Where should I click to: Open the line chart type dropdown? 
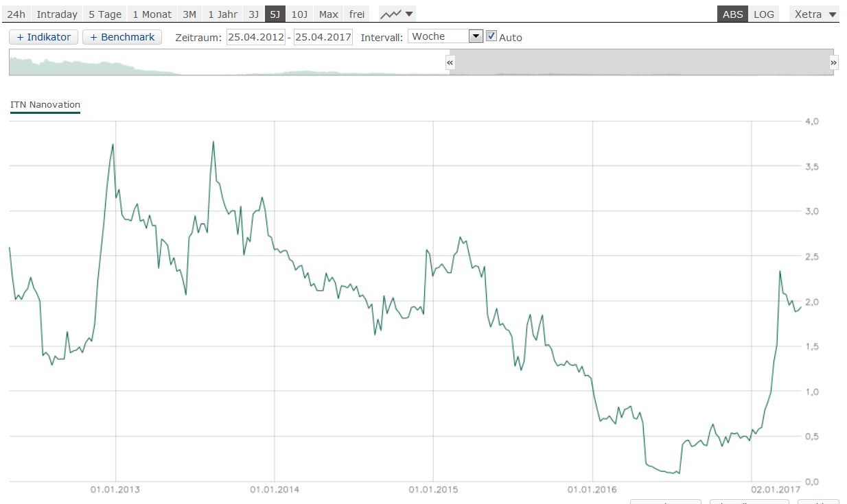(397, 14)
